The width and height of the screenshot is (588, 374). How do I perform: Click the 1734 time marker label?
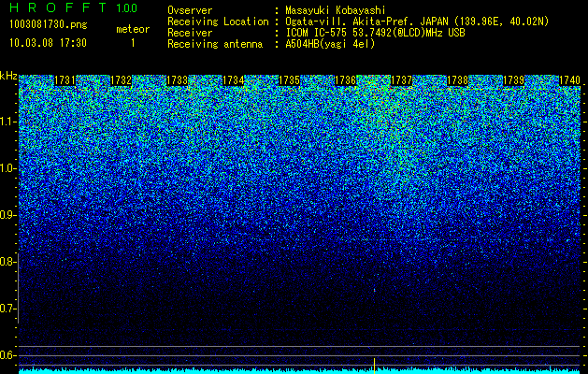pos(234,80)
